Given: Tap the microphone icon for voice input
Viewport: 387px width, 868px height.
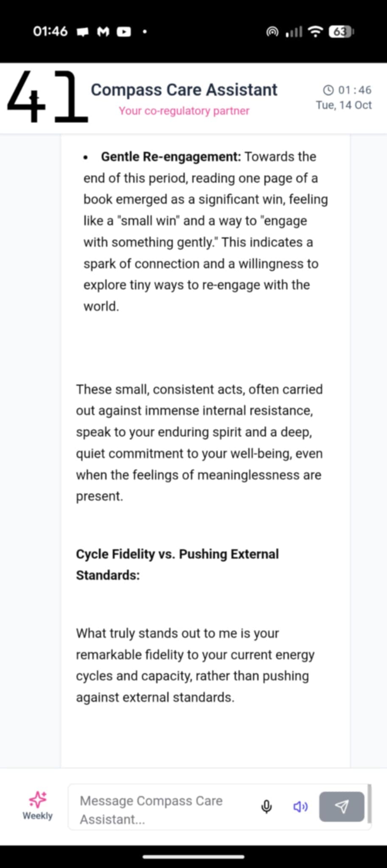Looking at the screenshot, I should coord(266,807).
